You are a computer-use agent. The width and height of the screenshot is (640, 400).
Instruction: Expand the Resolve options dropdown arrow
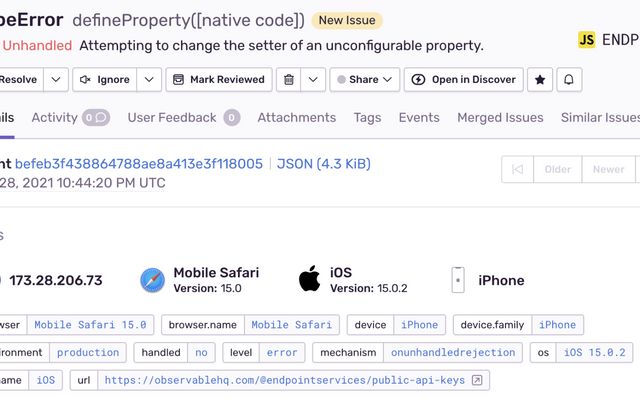point(56,80)
